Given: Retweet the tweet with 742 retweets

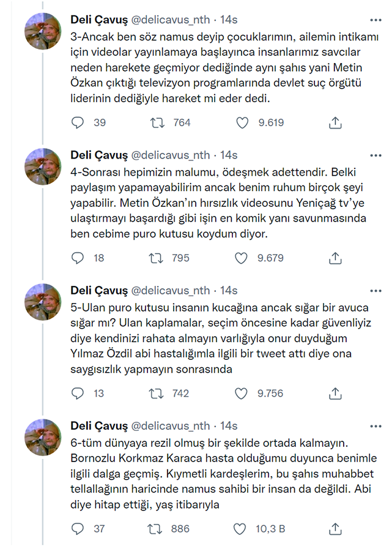Looking at the screenshot, I should pyautogui.click(x=157, y=393).
